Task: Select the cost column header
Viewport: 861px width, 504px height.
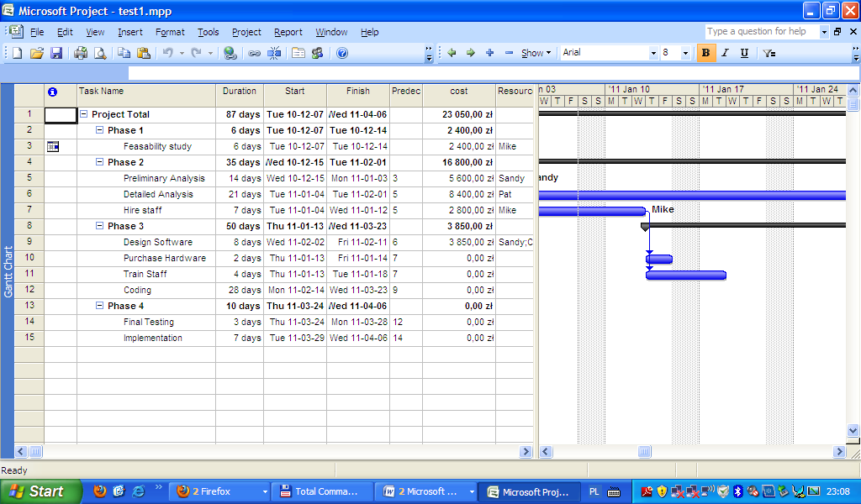Action: 459,95
